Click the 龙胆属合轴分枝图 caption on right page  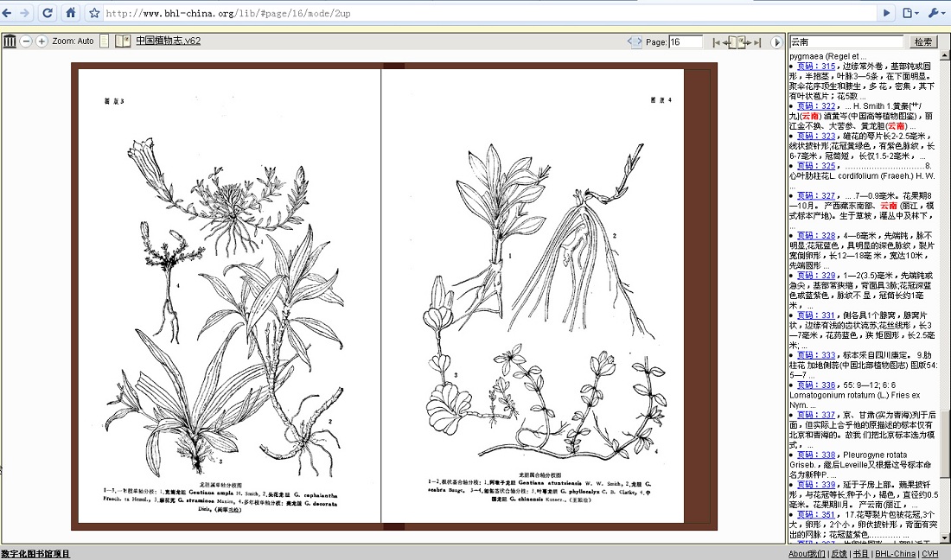(539, 475)
